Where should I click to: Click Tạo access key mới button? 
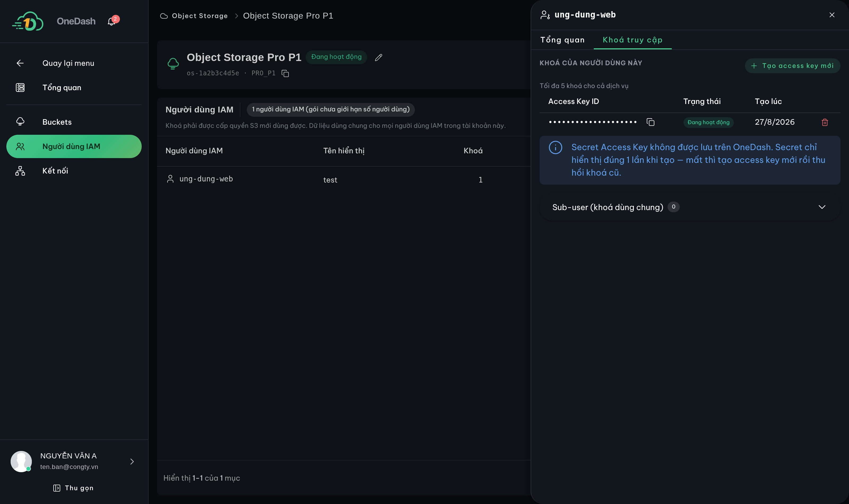[x=793, y=66]
